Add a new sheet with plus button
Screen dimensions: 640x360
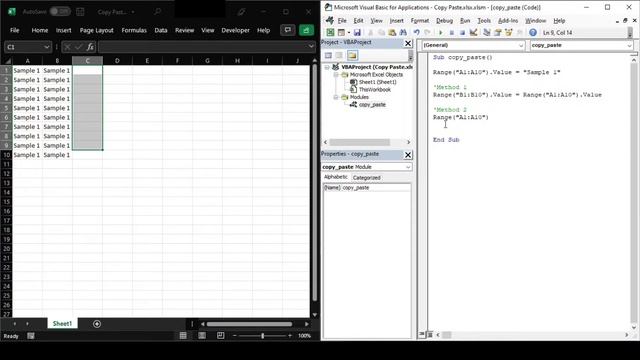tap(97, 324)
